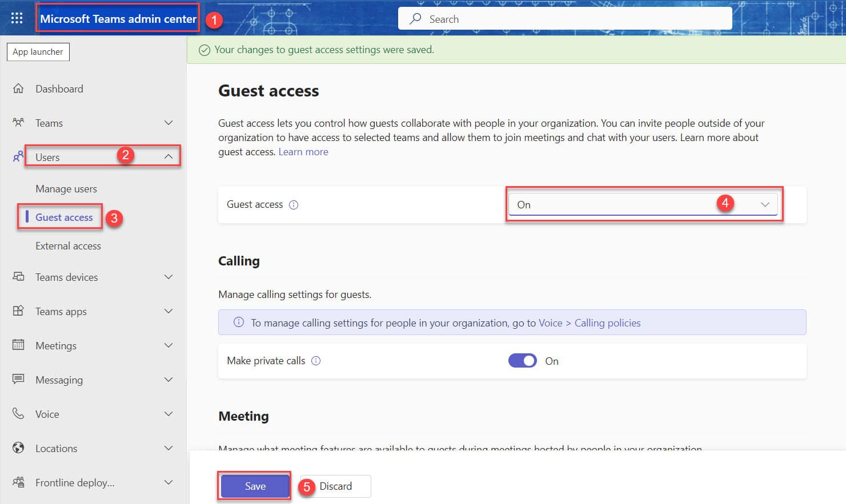This screenshot has width=846, height=504.
Task: Expand the Frontline deployment chevron
Action: point(169,482)
